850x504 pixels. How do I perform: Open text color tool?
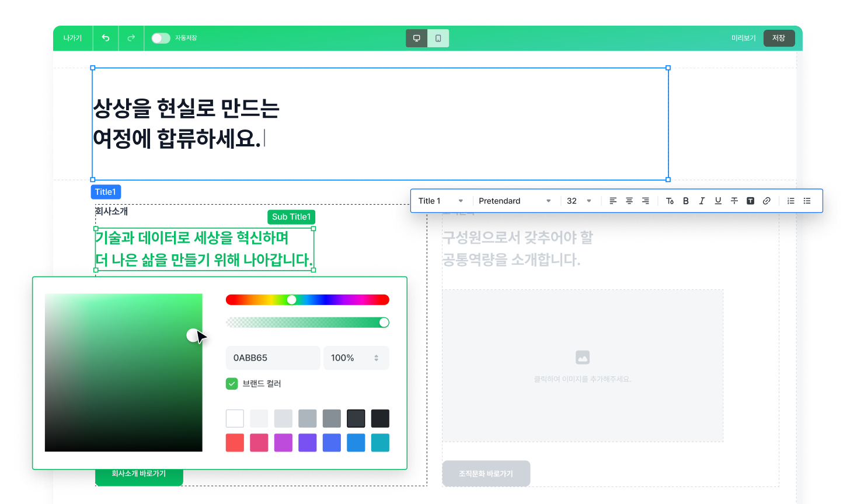click(x=670, y=201)
